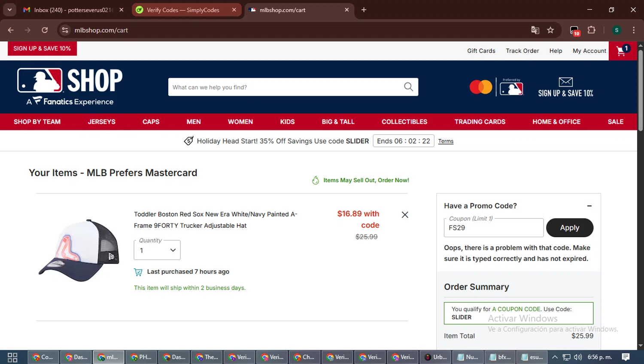This screenshot has width=644, height=364.
Task: Open the Urb... taskbar app
Action: (436, 357)
